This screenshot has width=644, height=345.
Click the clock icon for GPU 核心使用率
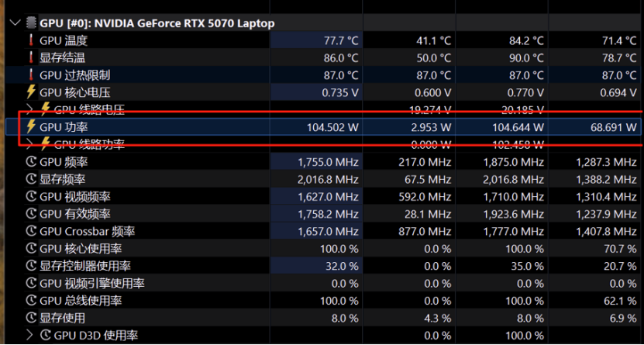point(31,248)
